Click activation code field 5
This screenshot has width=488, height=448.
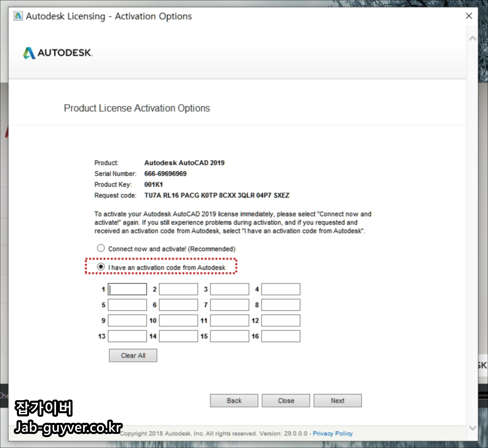pos(127,305)
